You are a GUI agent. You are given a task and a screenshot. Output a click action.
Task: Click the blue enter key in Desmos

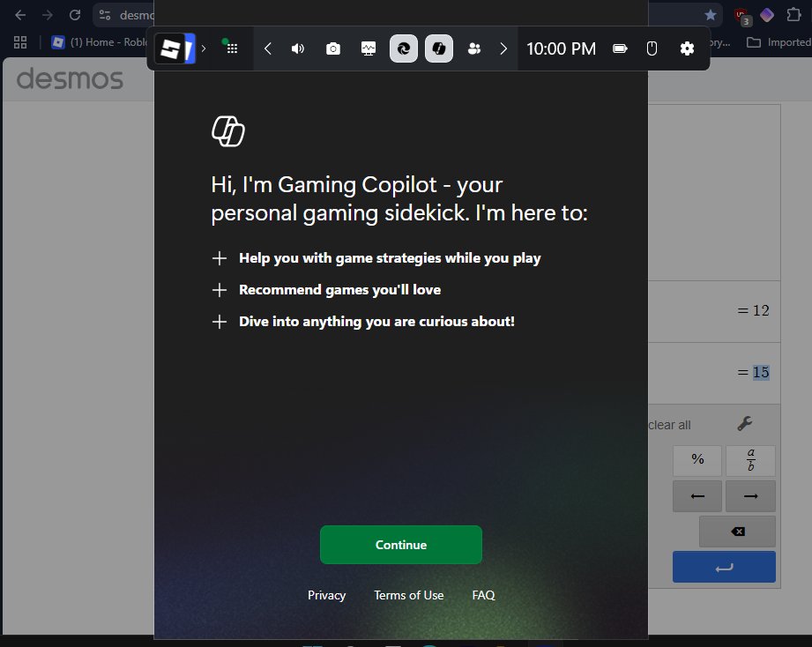click(x=724, y=567)
